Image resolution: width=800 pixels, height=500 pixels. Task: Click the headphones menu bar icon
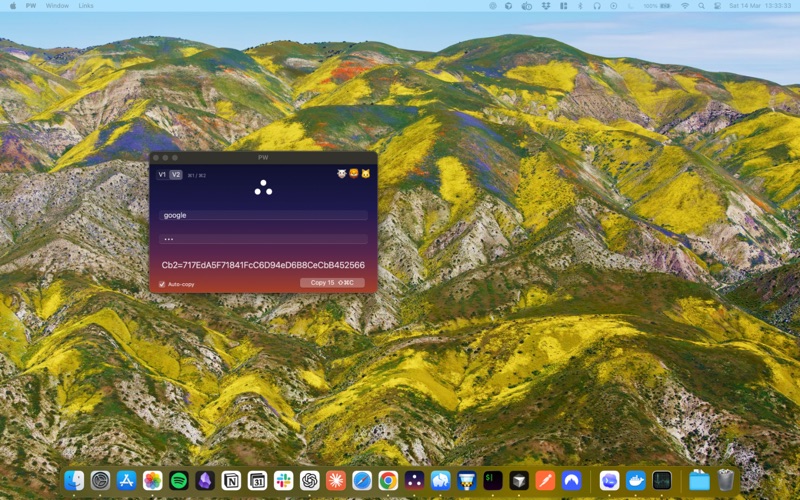tap(596, 6)
